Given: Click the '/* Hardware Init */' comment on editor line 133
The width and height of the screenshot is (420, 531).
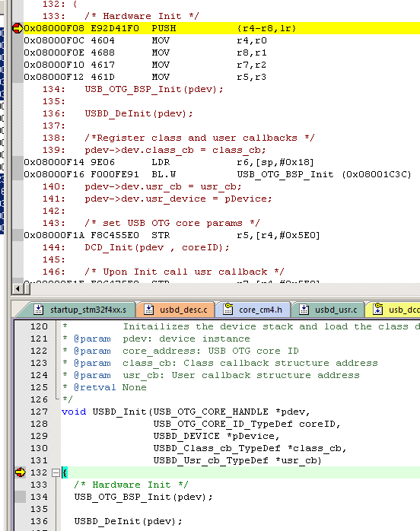Looking at the screenshot, I should pyautogui.click(x=131, y=485).
